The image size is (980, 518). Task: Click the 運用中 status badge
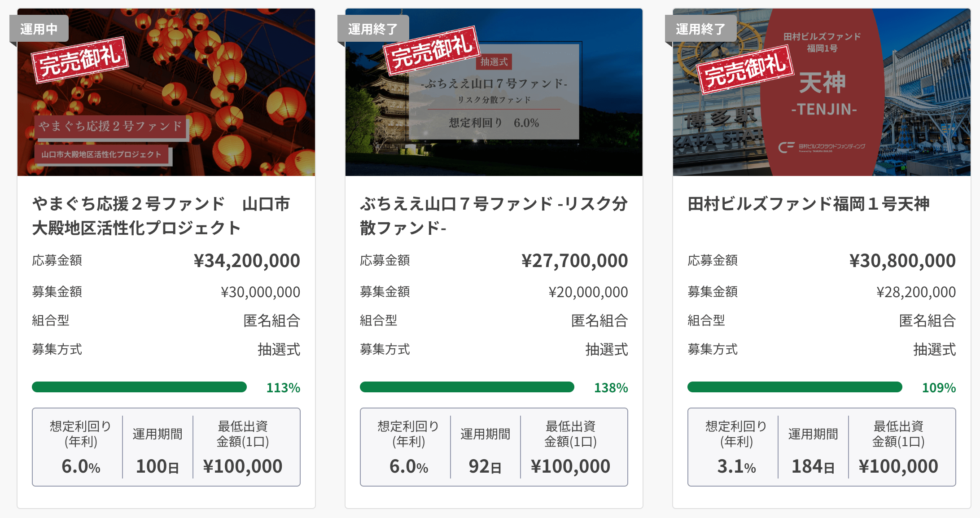(39, 29)
